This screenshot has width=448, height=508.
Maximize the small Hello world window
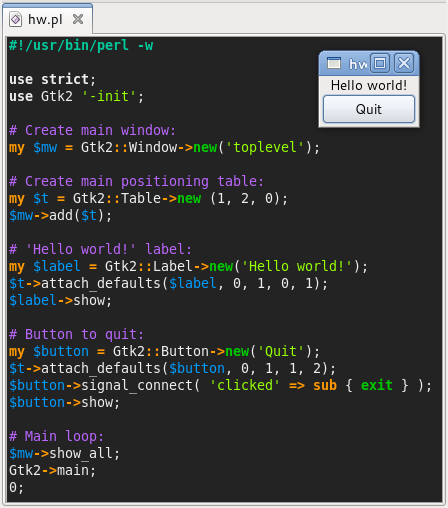click(x=380, y=63)
